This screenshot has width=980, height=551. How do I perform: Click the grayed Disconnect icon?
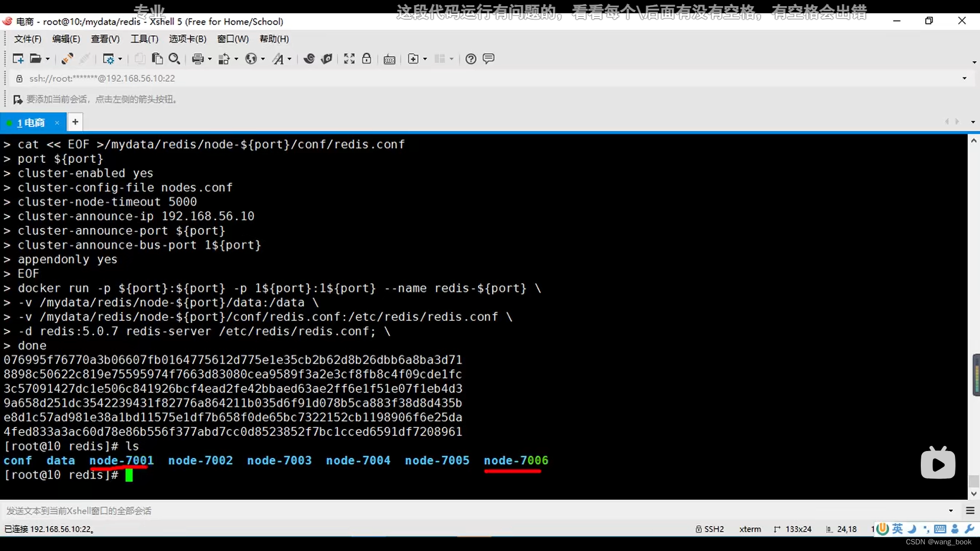[85, 59]
